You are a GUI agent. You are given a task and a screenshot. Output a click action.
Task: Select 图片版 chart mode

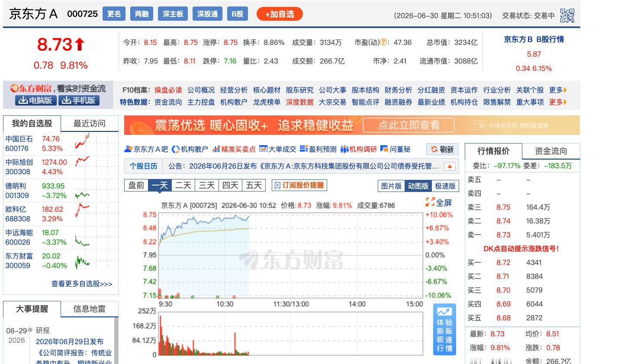pos(391,186)
